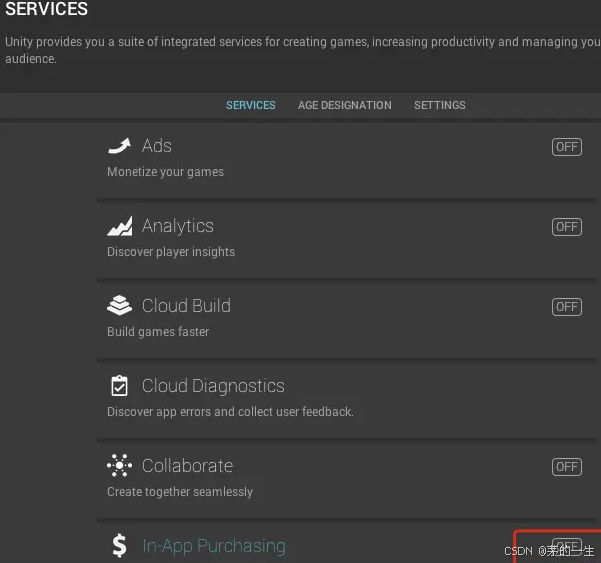Click the 'Create together seamlessly' description
The image size is (601, 563).
[x=180, y=492]
